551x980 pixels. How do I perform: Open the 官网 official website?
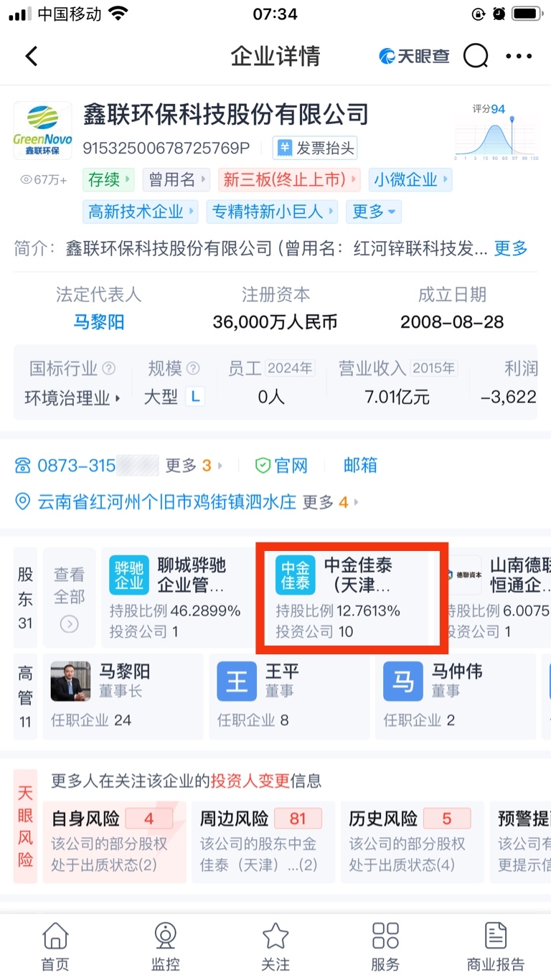coord(281,466)
